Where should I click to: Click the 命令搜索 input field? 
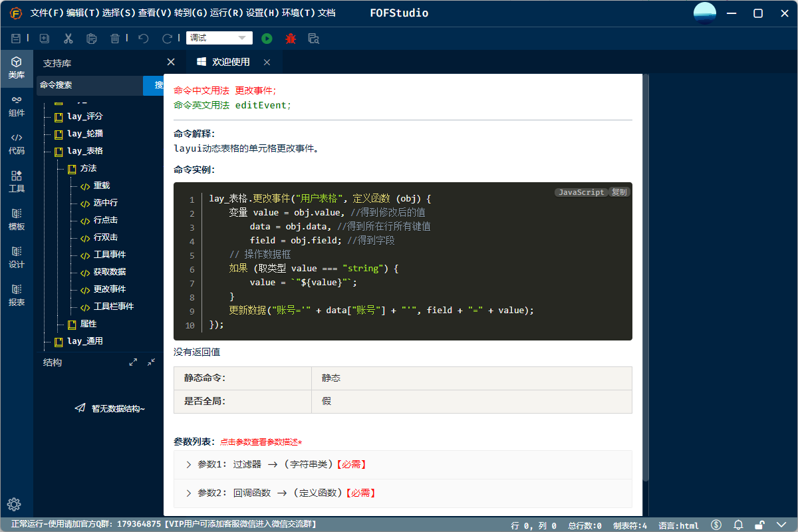pyautogui.click(x=89, y=85)
